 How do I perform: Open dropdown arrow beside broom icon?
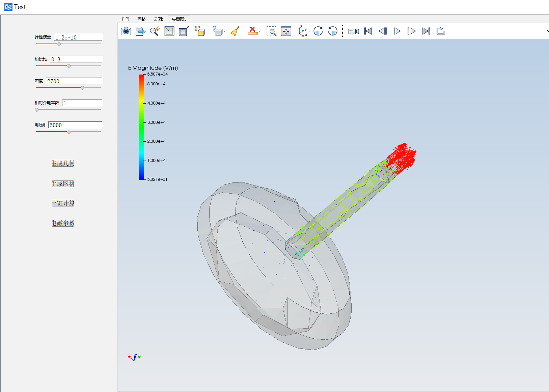[x=242, y=32]
